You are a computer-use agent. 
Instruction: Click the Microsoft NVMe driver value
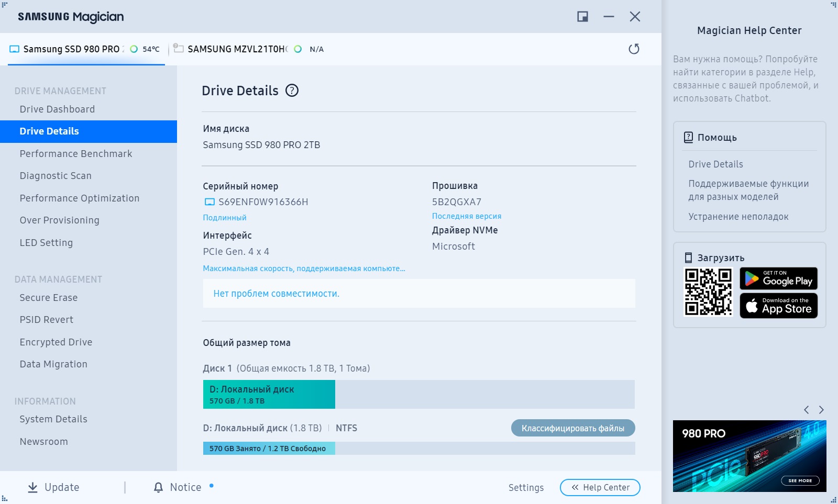pyautogui.click(x=454, y=247)
